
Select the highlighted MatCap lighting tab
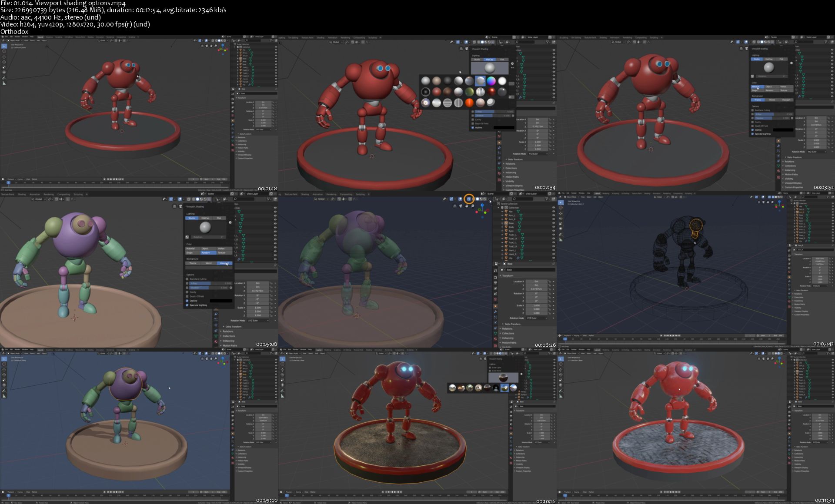coord(490,60)
